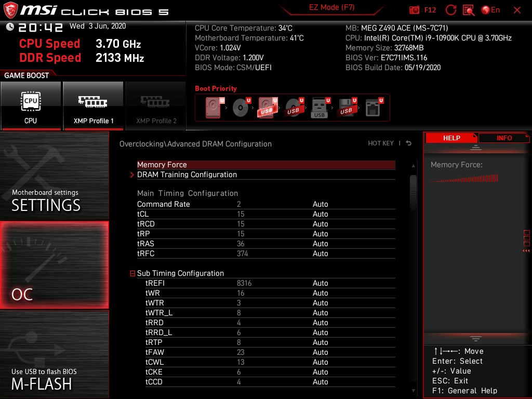
Task: Select the CD/DVD drive in Boot Priority
Action: (x=240, y=107)
